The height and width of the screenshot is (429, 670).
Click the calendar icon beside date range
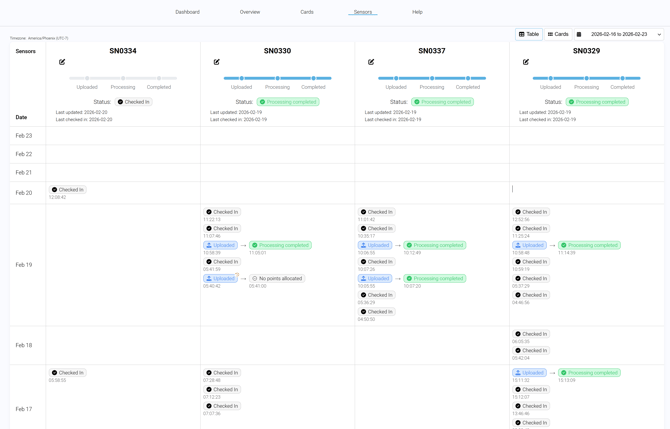tap(579, 34)
